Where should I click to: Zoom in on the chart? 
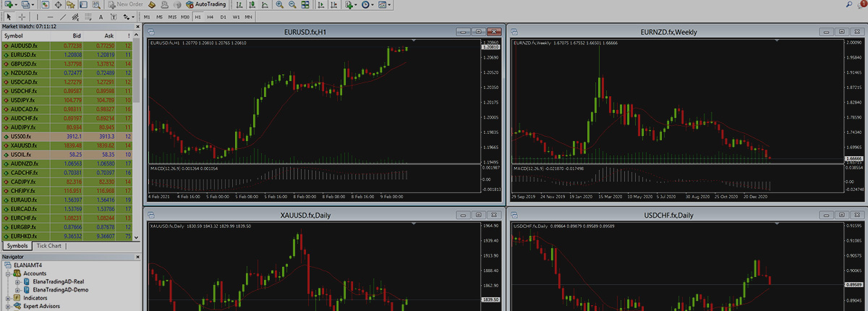[279, 4]
